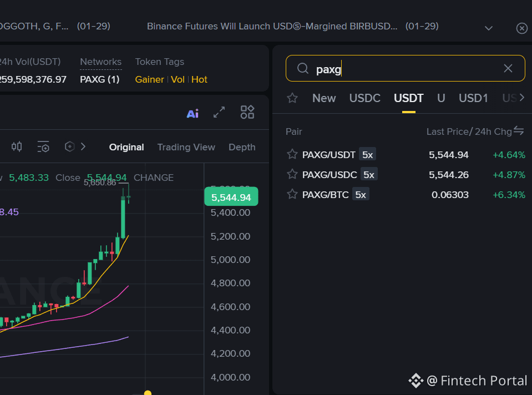Click the +4.87% change value

point(509,175)
